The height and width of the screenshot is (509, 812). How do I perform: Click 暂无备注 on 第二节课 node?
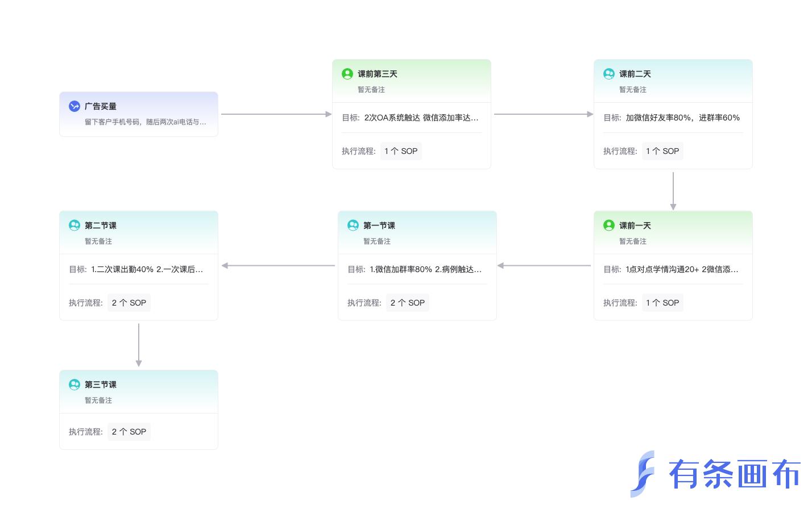pyautogui.click(x=98, y=241)
